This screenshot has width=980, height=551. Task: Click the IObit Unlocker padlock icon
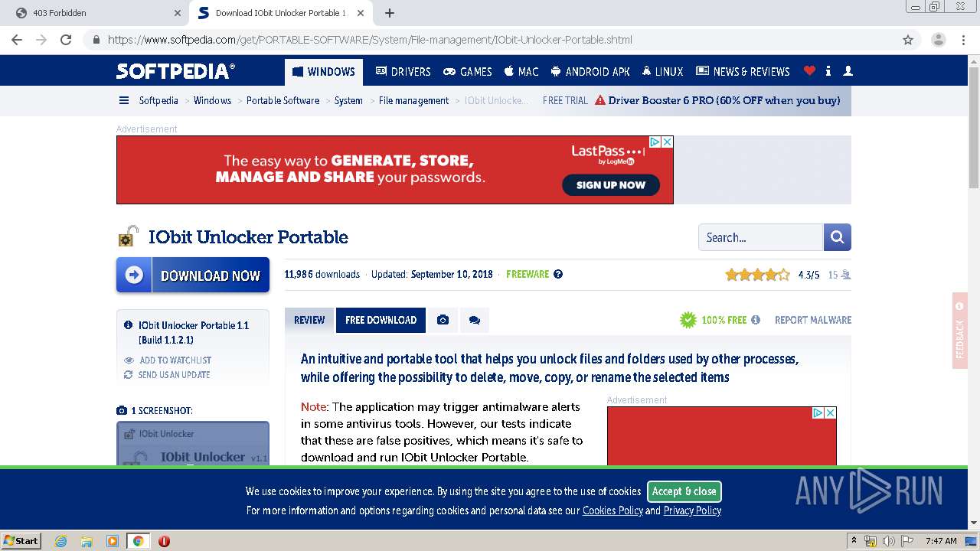(128, 236)
